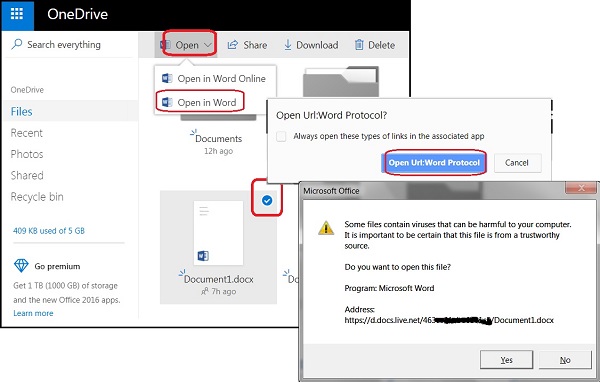Viewport: 600px width, 382px height.
Task: Click No in Microsoft Office dialog
Action: (565, 360)
